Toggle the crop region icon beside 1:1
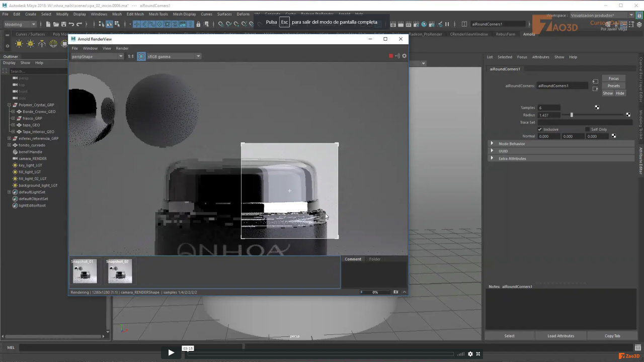This screenshot has height=362, width=644. tap(141, 56)
